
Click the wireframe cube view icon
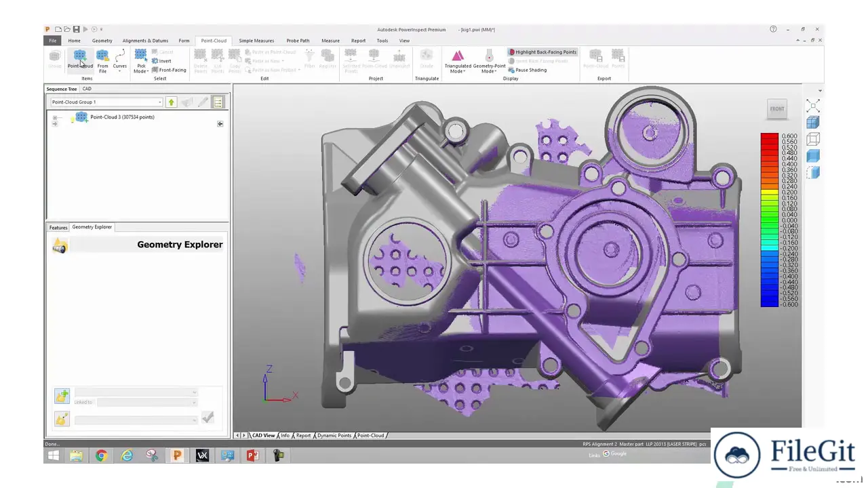coord(812,139)
